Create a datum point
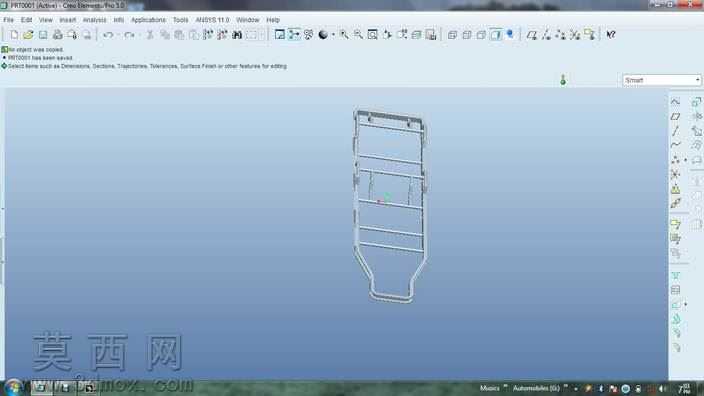Image resolution: width=704 pixels, height=396 pixels. 675,160
